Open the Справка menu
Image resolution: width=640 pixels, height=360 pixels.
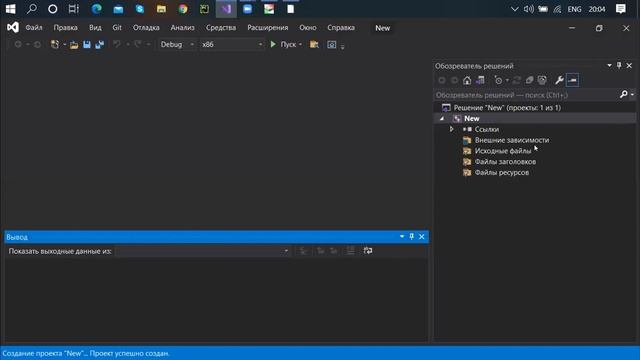[x=341, y=28]
